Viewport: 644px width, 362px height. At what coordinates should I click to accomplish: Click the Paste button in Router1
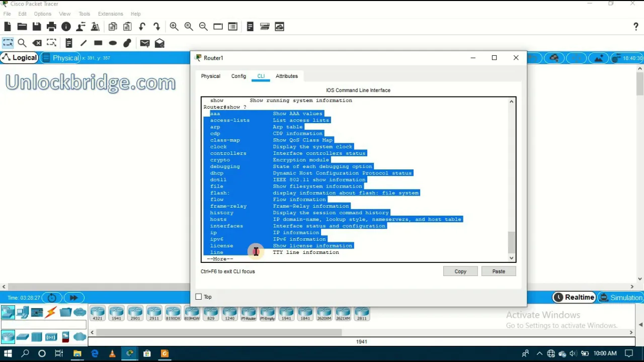499,271
